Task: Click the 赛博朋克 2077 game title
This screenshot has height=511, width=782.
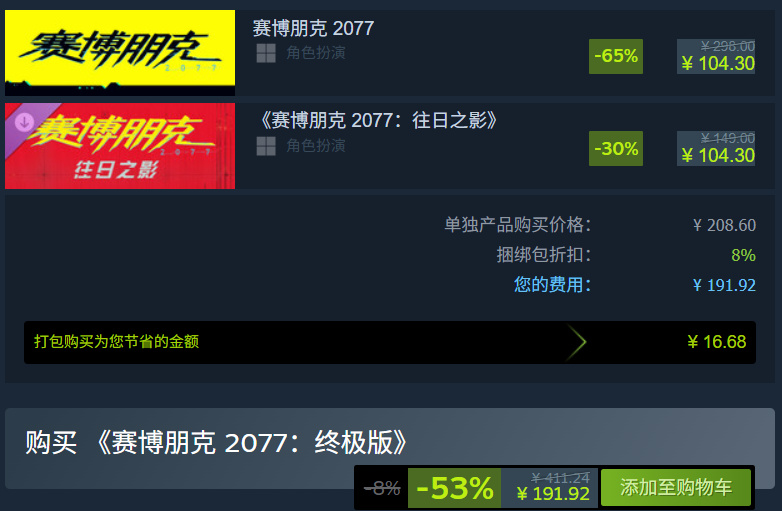Action: coord(313,28)
